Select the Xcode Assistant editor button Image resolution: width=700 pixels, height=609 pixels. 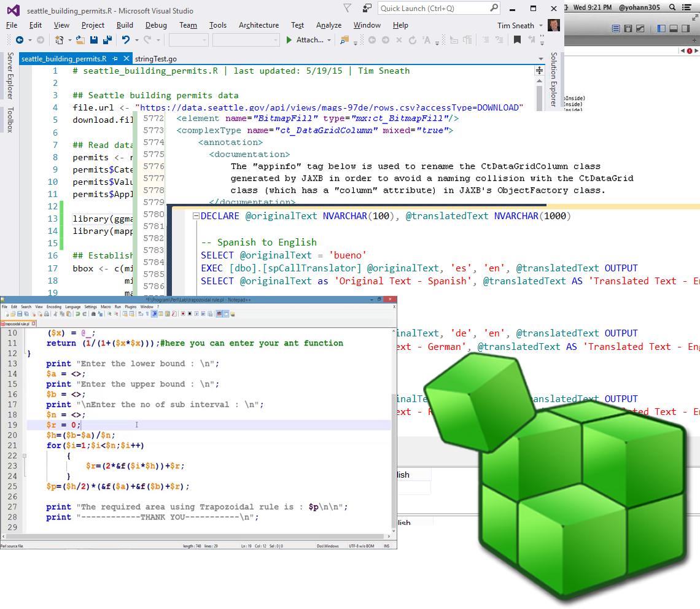point(628,29)
